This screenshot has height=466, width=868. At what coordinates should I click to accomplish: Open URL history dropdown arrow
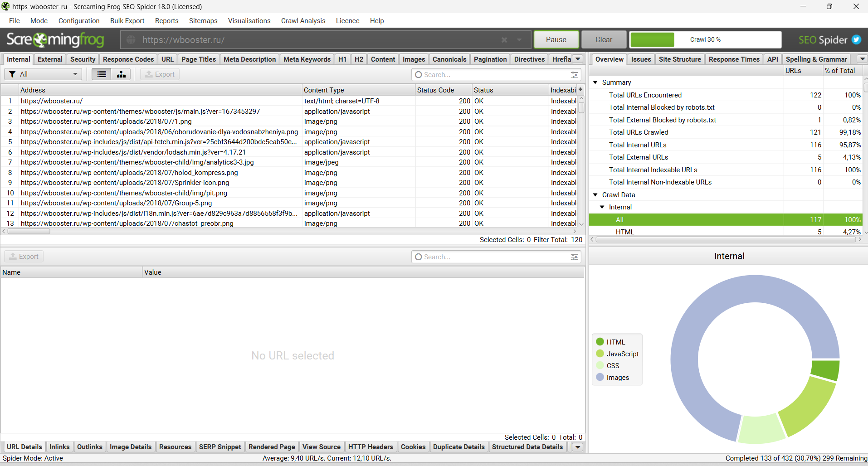pos(519,40)
